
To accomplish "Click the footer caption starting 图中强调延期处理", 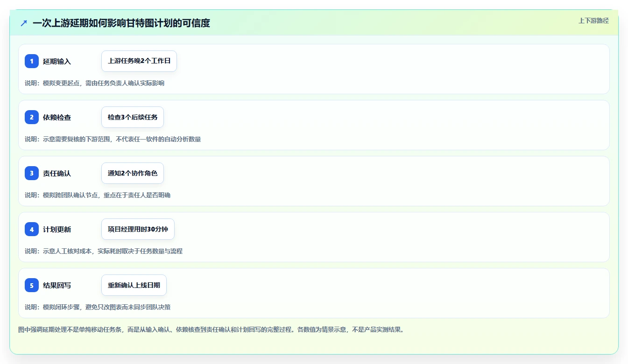I will 211,329.
